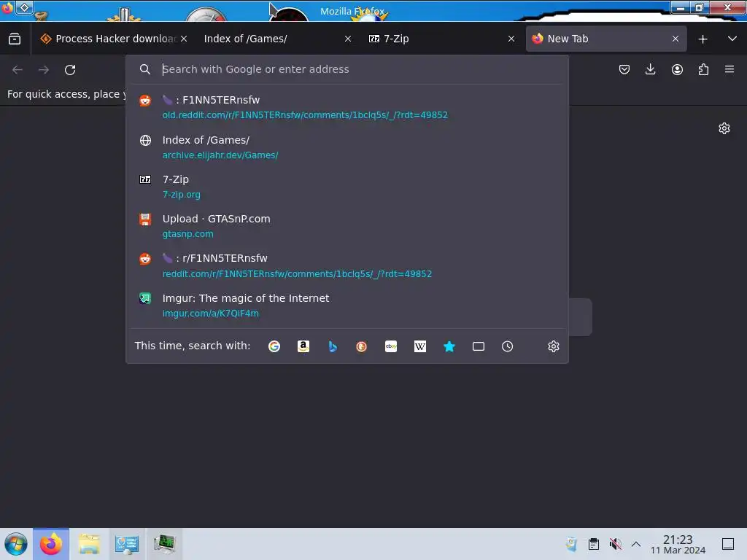
Task: Open reddit.com r/F1NN5TERnsfw suggestion
Action: (x=347, y=265)
